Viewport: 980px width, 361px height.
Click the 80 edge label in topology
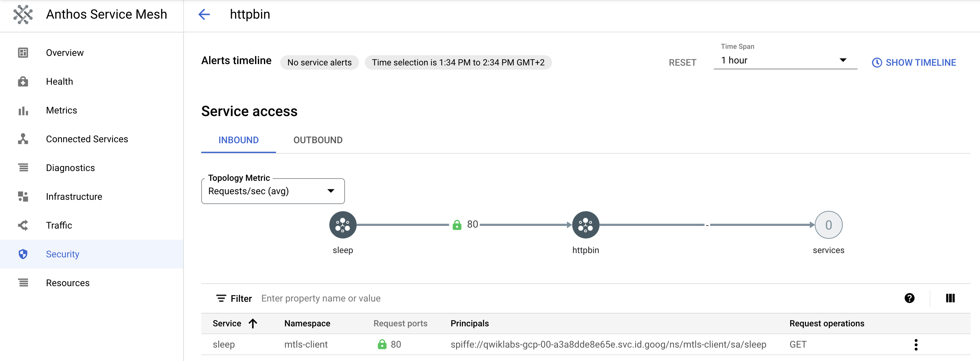click(472, 224)
